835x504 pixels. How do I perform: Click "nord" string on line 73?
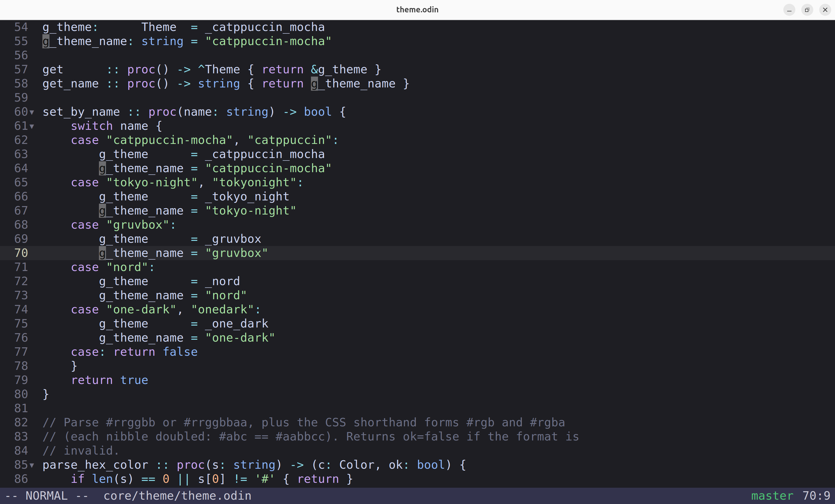click(226, 295)
